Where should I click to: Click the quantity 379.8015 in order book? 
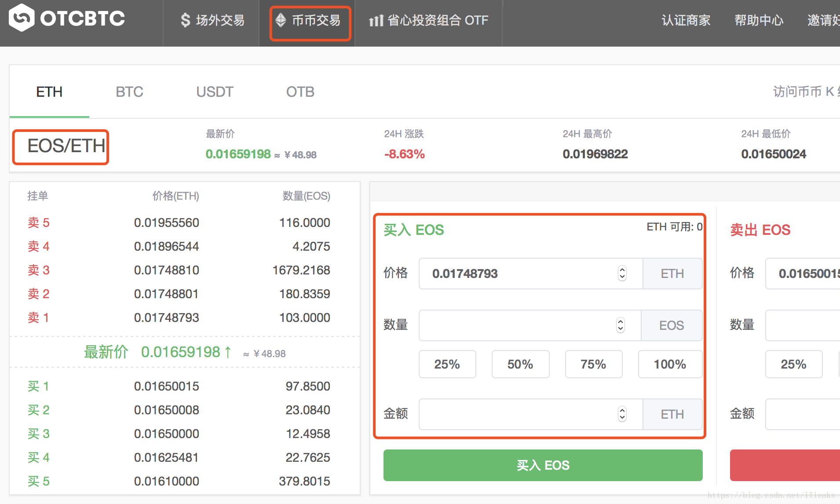(304, 481)
